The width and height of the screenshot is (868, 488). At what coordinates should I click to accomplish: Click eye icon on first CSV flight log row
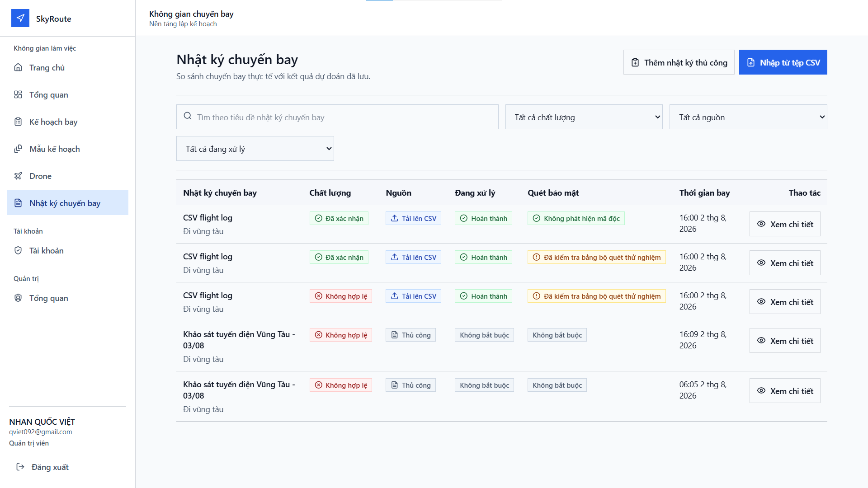pyautogui.click(x=761, y=224)
